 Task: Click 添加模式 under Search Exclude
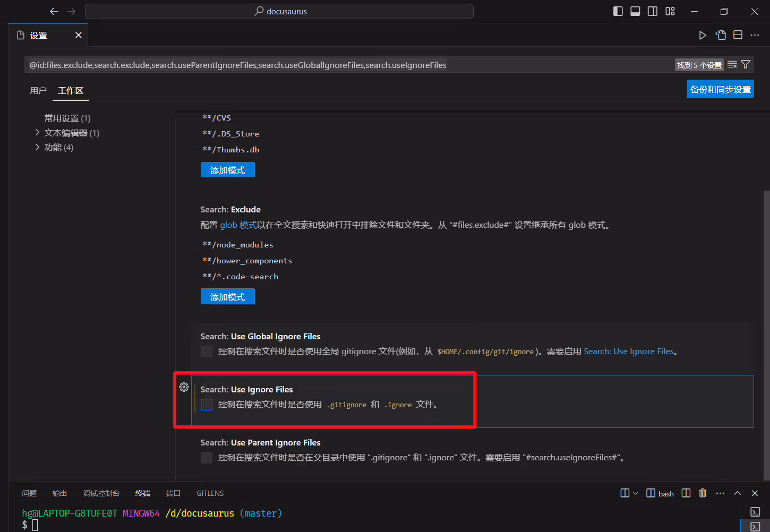(228, 297)
